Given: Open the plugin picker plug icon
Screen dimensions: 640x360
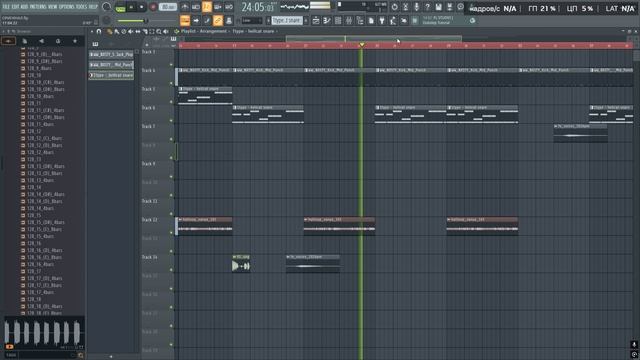Looking at the screenshot, I should coord(382,20).
